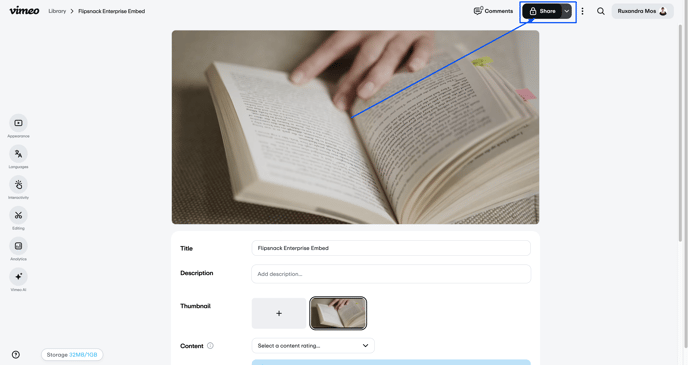The image size is (688, 365).
Task: Click the Title input field
Action: (391, 248)
